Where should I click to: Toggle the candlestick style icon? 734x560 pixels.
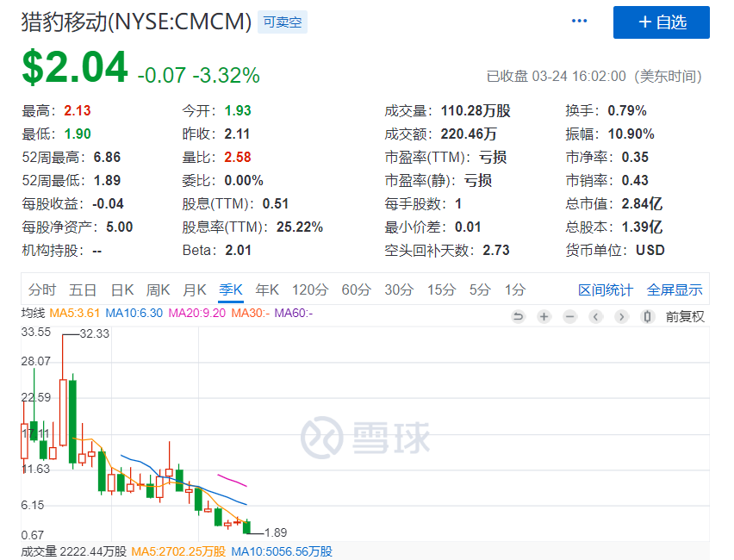pos(647,317)
